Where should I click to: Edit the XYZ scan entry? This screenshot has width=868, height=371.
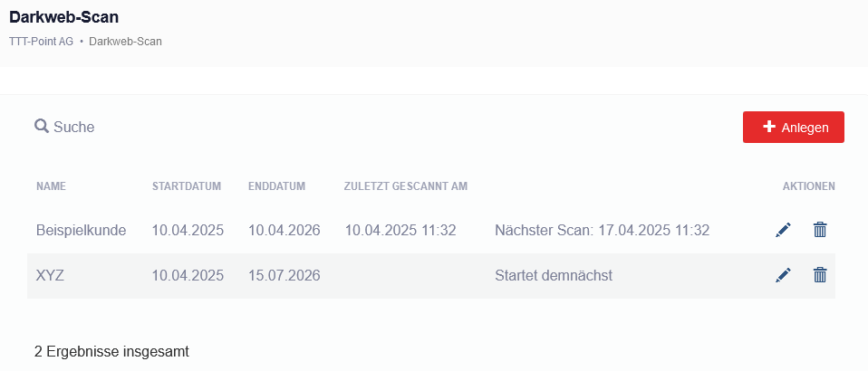pos(783,275)
